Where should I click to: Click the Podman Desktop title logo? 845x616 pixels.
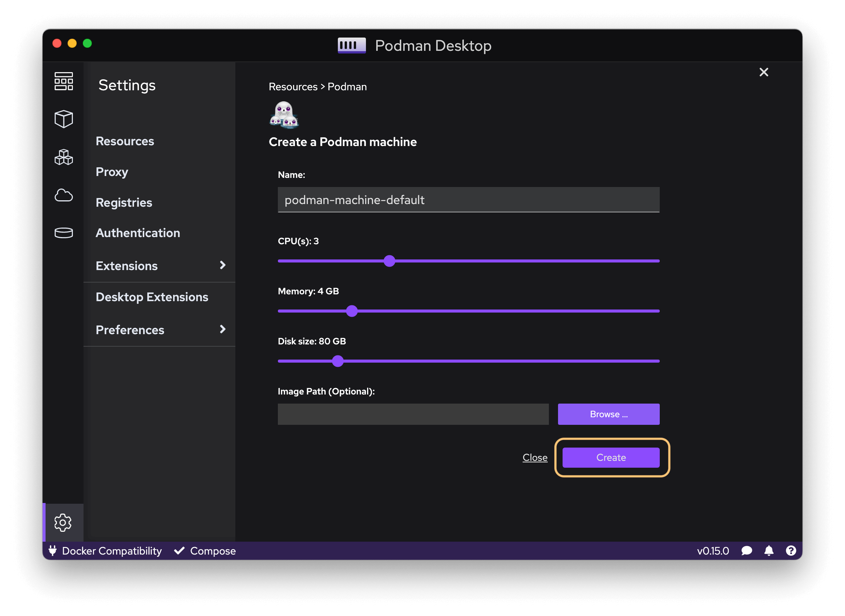[352, 46]
